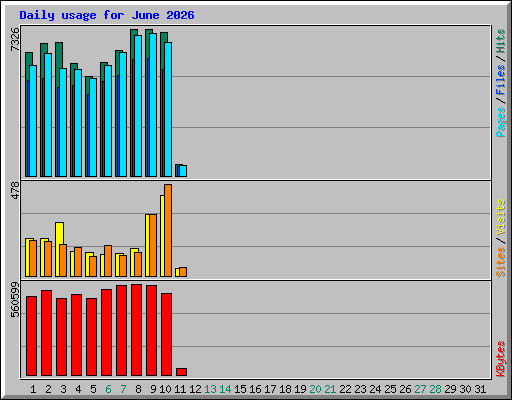Click the red KBytes bar for day 4
Image resolution: width=512 pixels, height=400 pixels.
click(76, 335)
